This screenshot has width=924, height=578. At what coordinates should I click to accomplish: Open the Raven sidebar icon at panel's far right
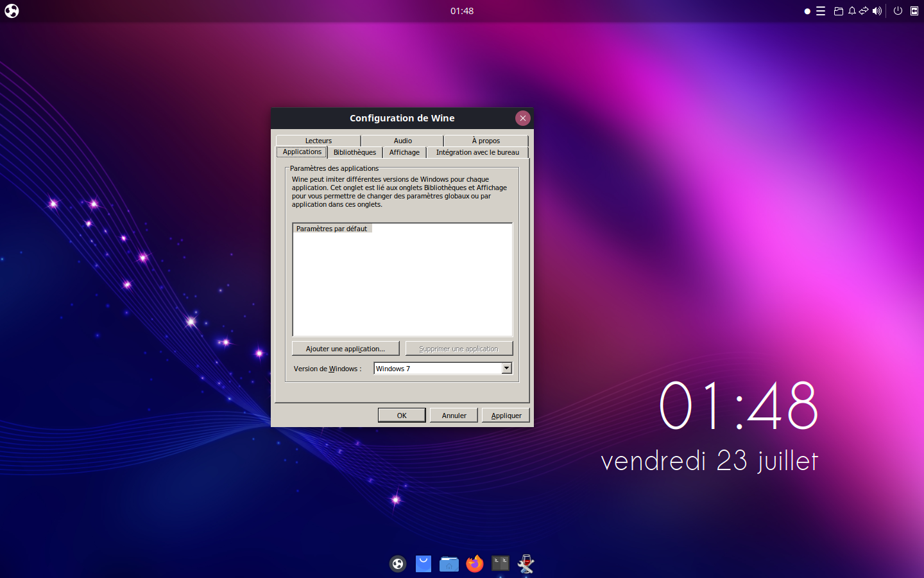pos(914,11)
